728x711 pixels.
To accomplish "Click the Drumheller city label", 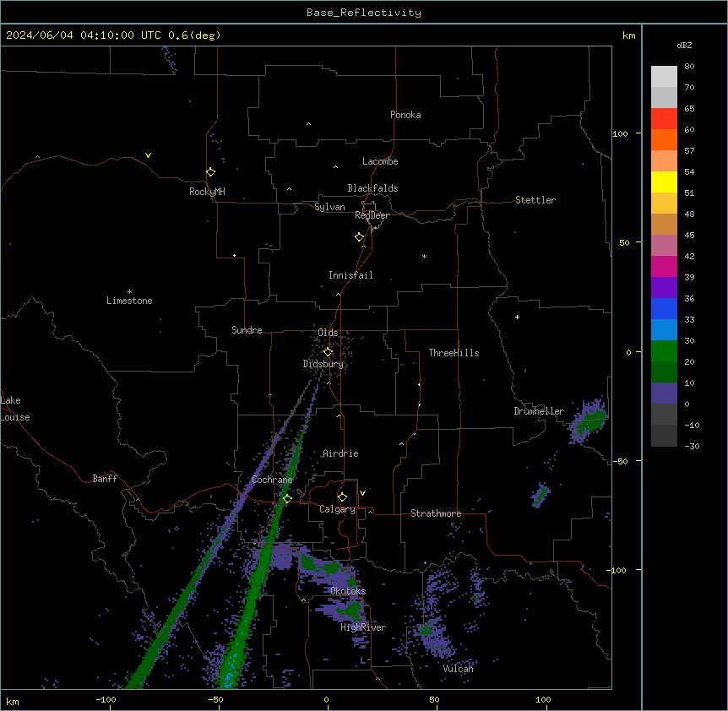I will coord(539,411).
